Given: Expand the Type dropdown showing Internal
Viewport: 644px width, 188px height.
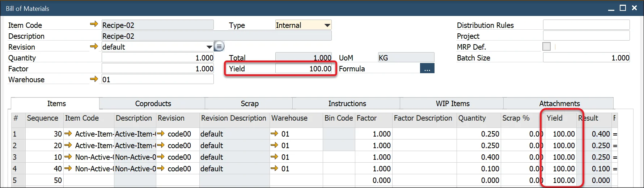Looking at the screenshot, I should pos(327,25).
